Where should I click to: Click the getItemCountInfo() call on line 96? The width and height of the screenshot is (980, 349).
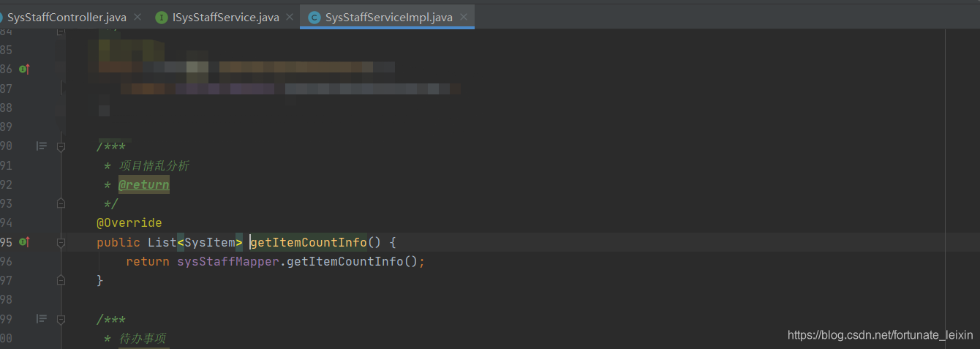point(352,261)
